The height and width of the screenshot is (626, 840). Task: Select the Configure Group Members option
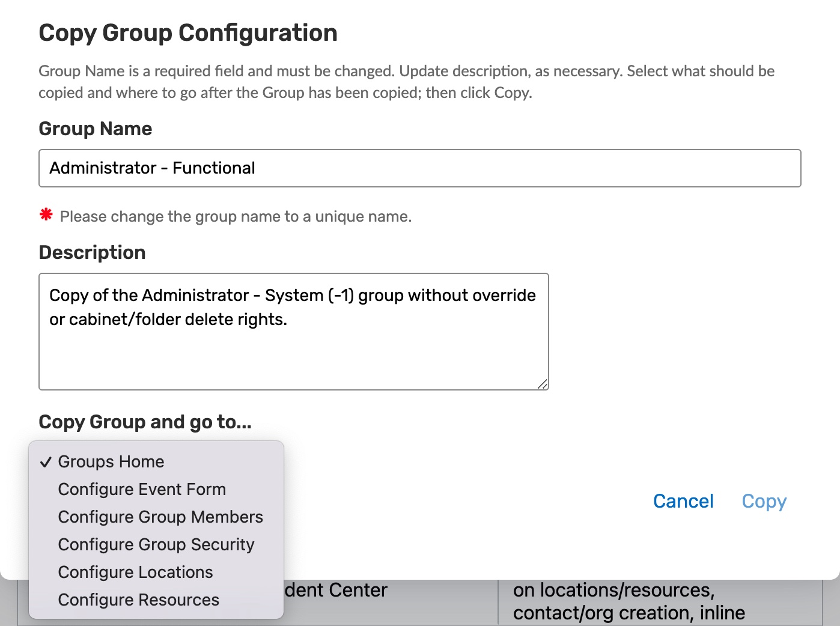point(160,517)
